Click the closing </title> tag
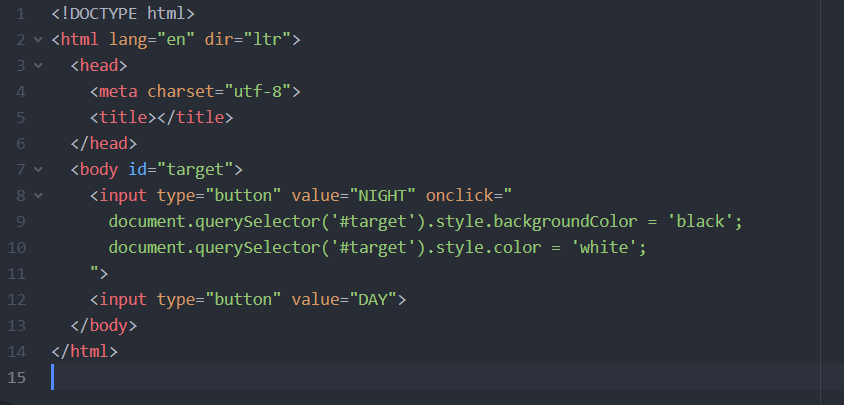 [195, 117]
